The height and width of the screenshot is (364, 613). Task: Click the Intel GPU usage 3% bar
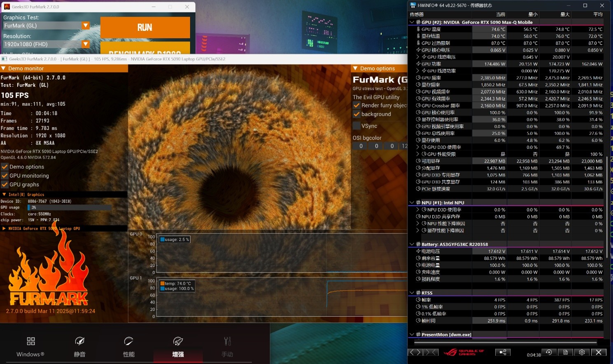click(x=69, y=207)
